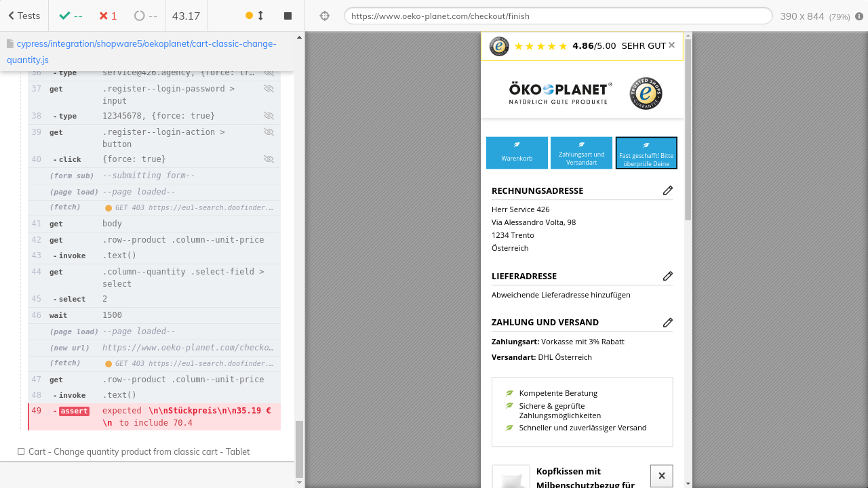Screen dimensions: 868x488
Task: Click the stop test run button
Action: (288, 16)
